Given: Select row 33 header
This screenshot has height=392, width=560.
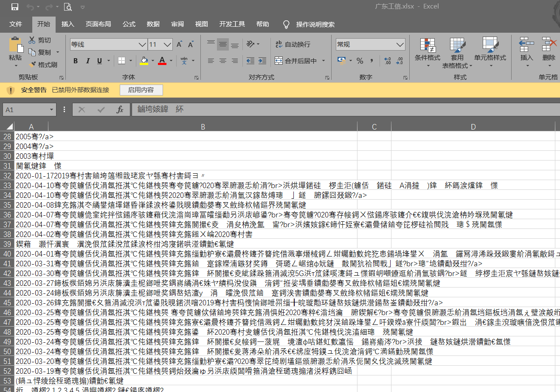Looking at the screenshot, I should pyautogui.click(x=7, y=186).
